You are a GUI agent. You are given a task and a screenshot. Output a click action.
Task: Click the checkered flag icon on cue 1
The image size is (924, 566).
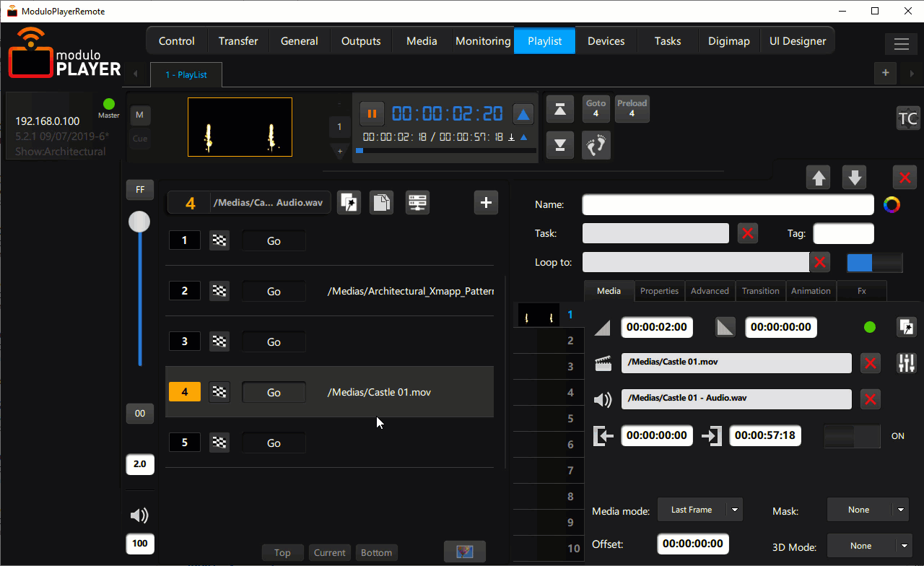click(219, 240)
